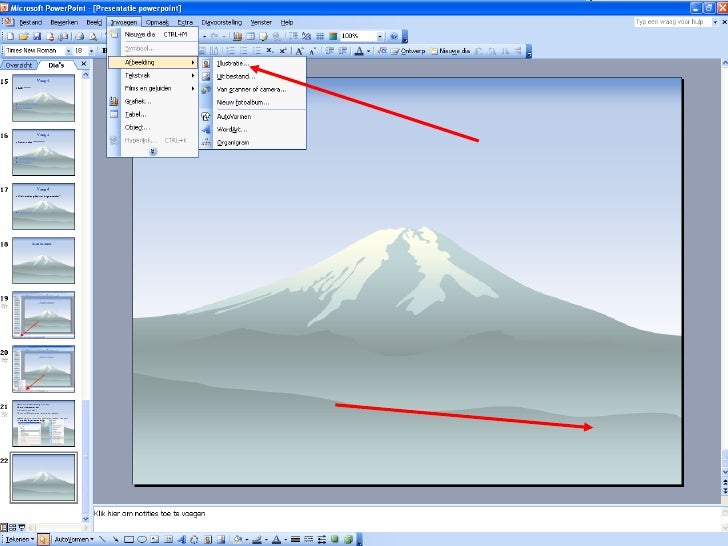This screenshot has width=728, height=546.
Task: Click the fill color bucket
Action: [x=238, y=539]
